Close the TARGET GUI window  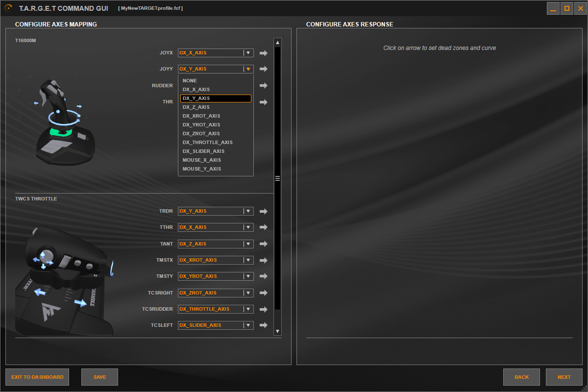click(x=581, y=8)
